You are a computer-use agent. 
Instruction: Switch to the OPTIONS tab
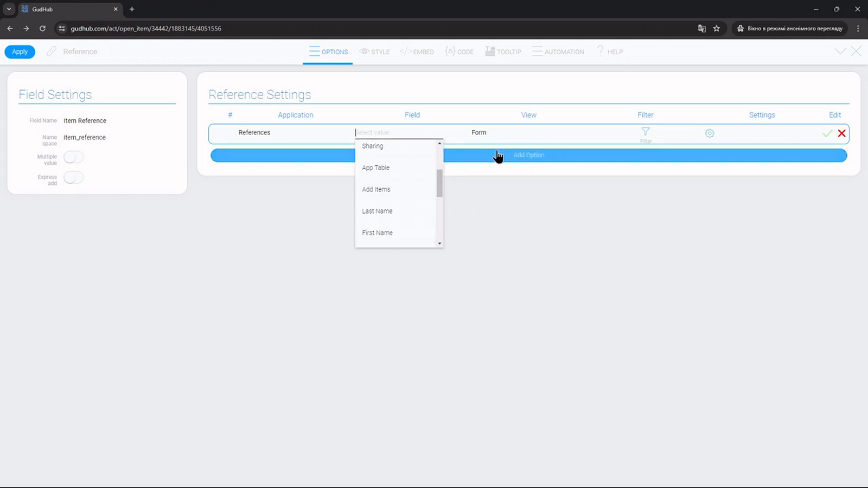click(328, 52)
